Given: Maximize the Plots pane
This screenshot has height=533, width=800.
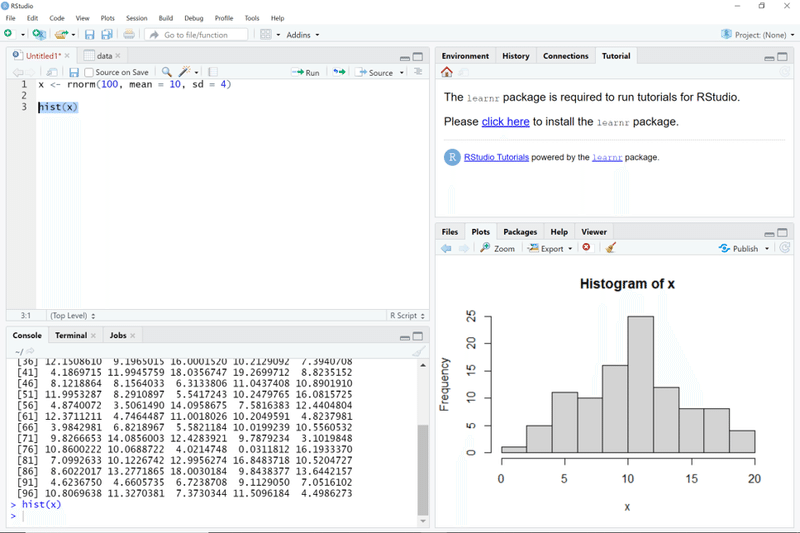Looking at the screenshot, I should click(782, 233).
